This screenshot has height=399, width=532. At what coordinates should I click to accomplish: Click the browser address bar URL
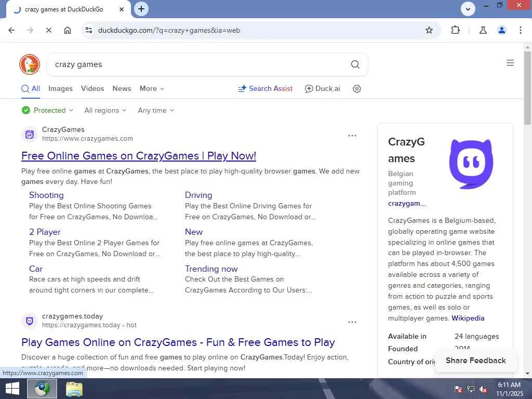pos(169,30)
